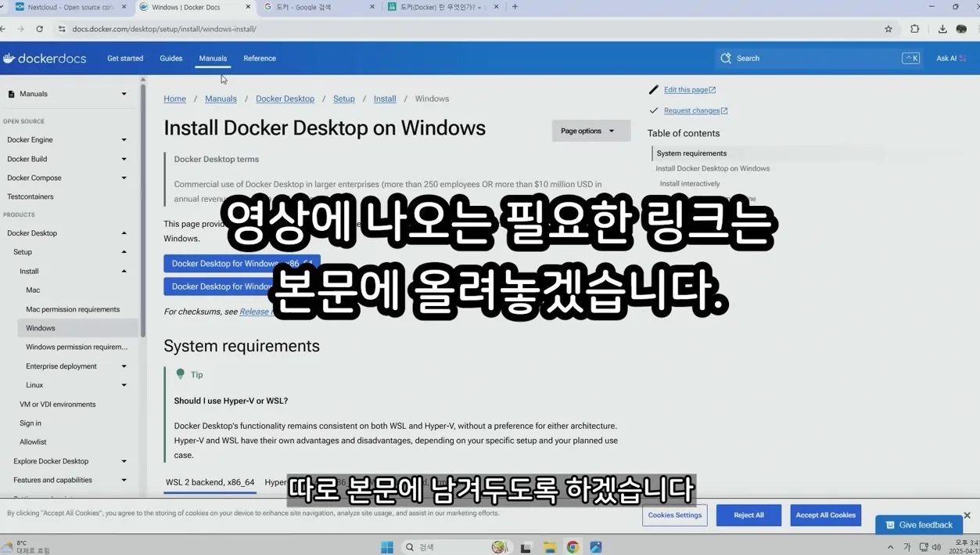980x555 pixels.
Task: Close the Google search browser tab
Action: (372, 7)
